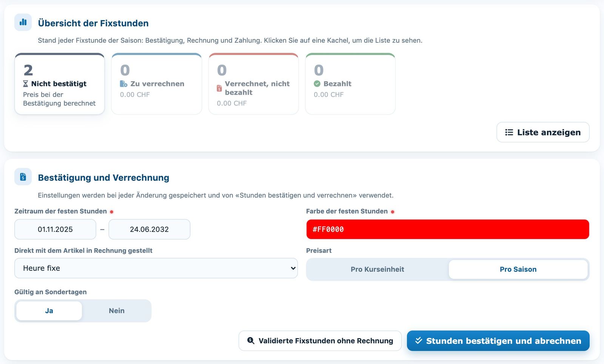
Task: Click the list icon in Liste anzeigen button
Action: (x=509, y=132)
